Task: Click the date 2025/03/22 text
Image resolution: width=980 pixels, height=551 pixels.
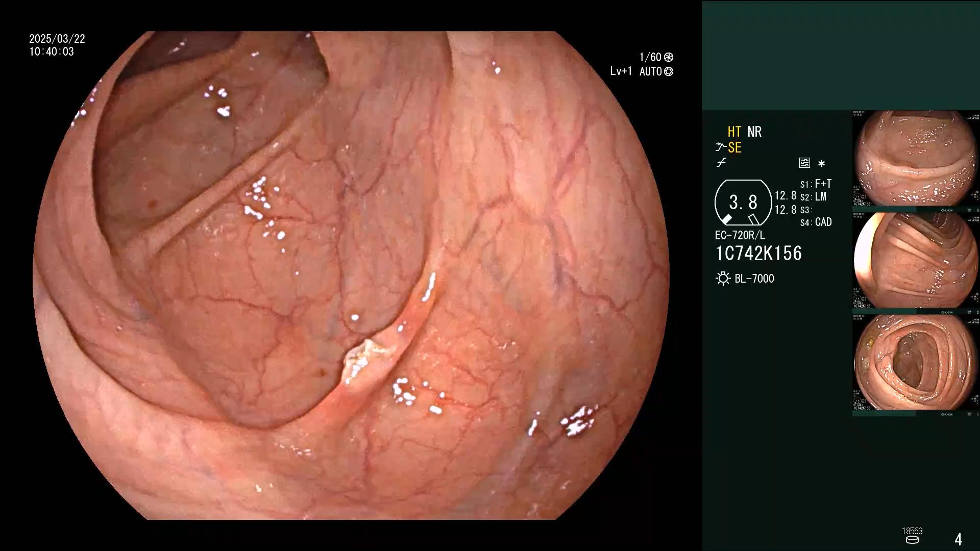Action: click(57, 39)
